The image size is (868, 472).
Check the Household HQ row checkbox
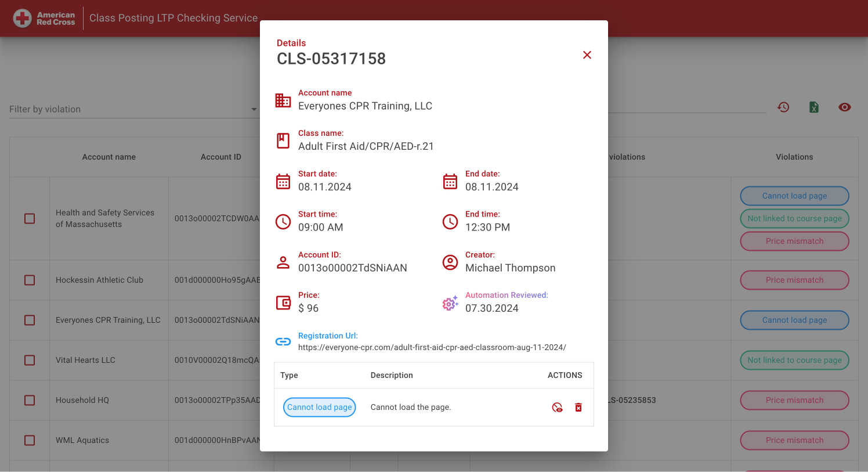click(30, 400)
